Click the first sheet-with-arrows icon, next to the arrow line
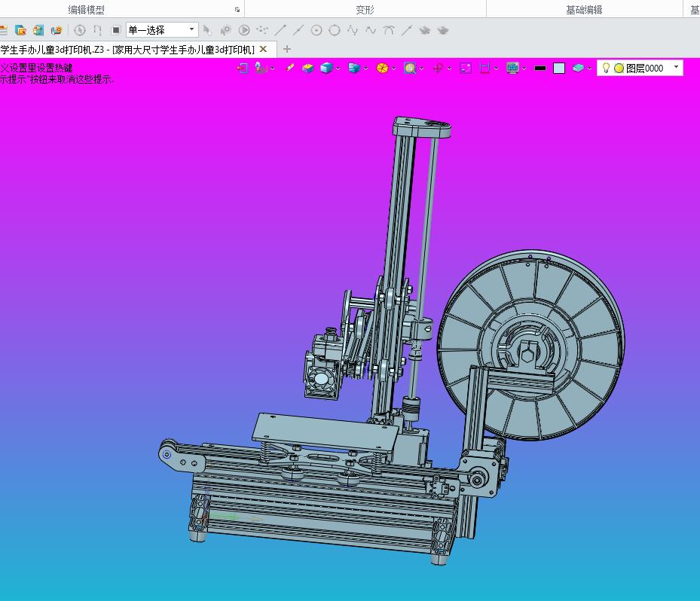 [x=424, y=30]
